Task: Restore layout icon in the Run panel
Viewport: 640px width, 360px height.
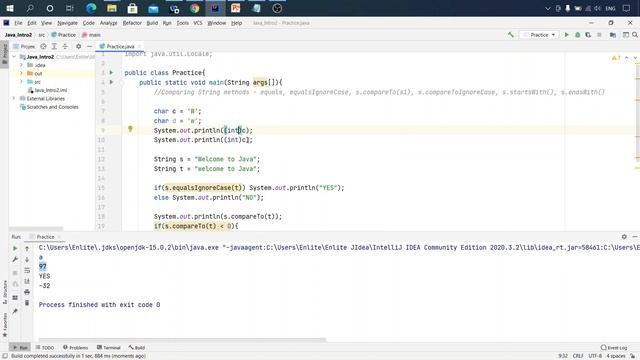Action: (x=15, y=298)
